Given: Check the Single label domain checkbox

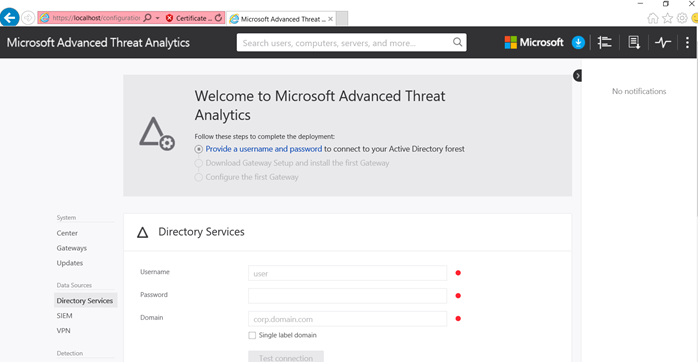Looking at the screenshot, I should 252,335.
